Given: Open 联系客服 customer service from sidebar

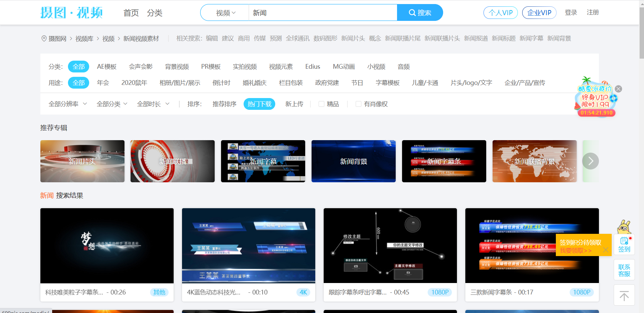Looking at the screenshot, I should [624, 270].
